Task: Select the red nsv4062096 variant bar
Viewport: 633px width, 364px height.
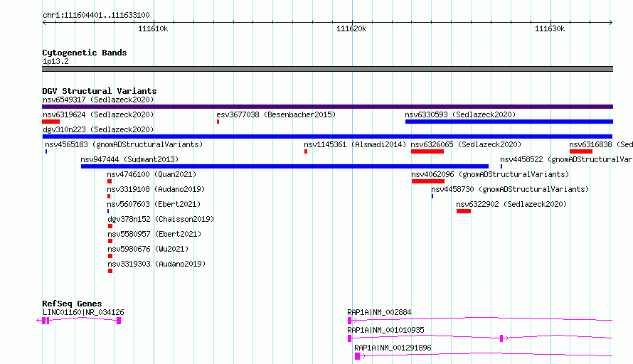Action: tap(428, 181)
